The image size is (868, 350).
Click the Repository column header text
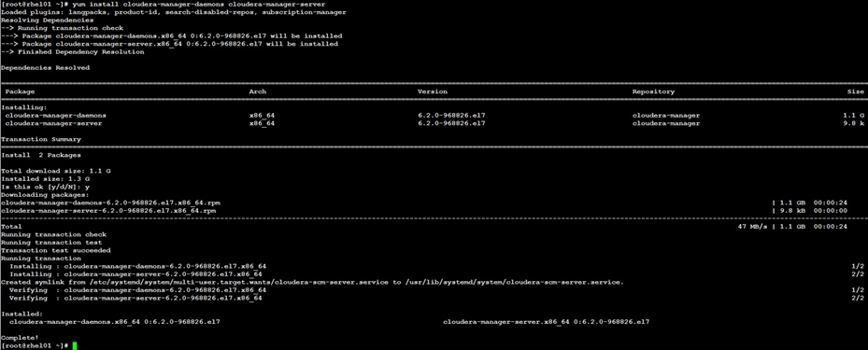pyautogui.click(x=653, y=91)
